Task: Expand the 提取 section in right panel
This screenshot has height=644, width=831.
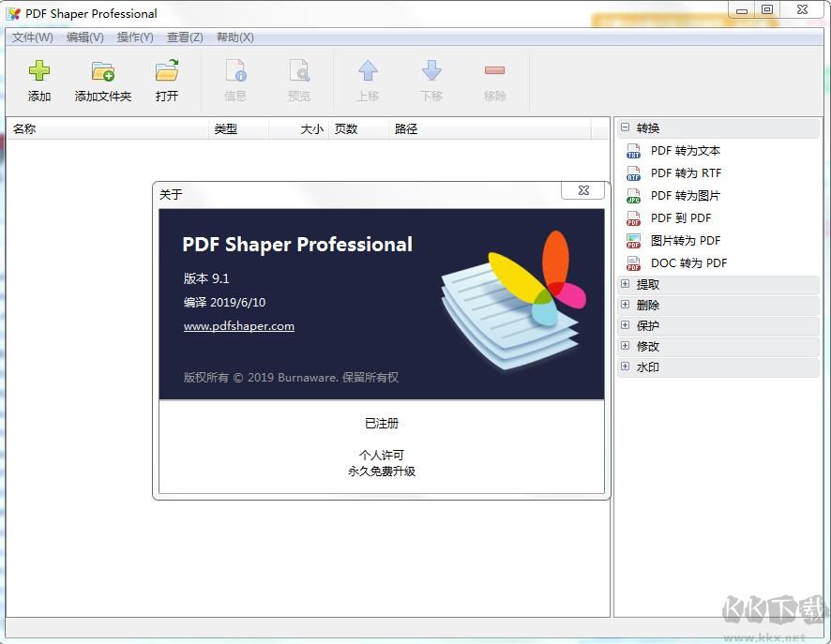Action: coord(625,284)
